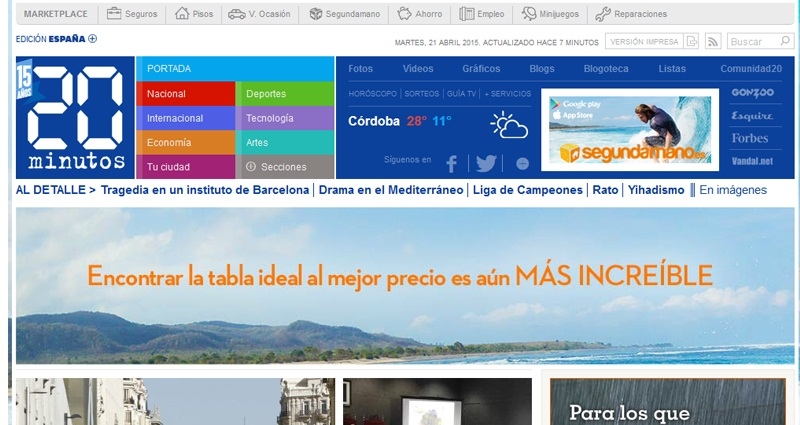
Task: Click the magnifier search icon
Action: click(783, 41)
